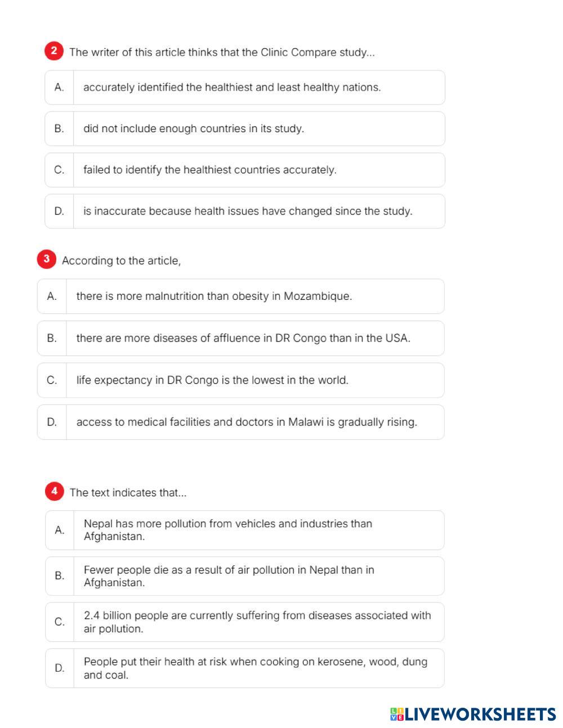Select '2.4 billion people are currently suffering' option
Image resolution: width=563 pixels, height=728 pixels.
(244, 622)
